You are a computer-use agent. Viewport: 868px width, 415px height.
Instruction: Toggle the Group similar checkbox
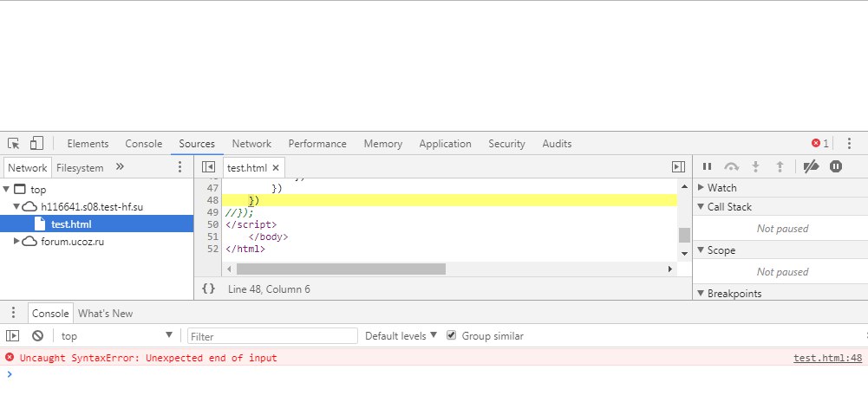(451, 335)
